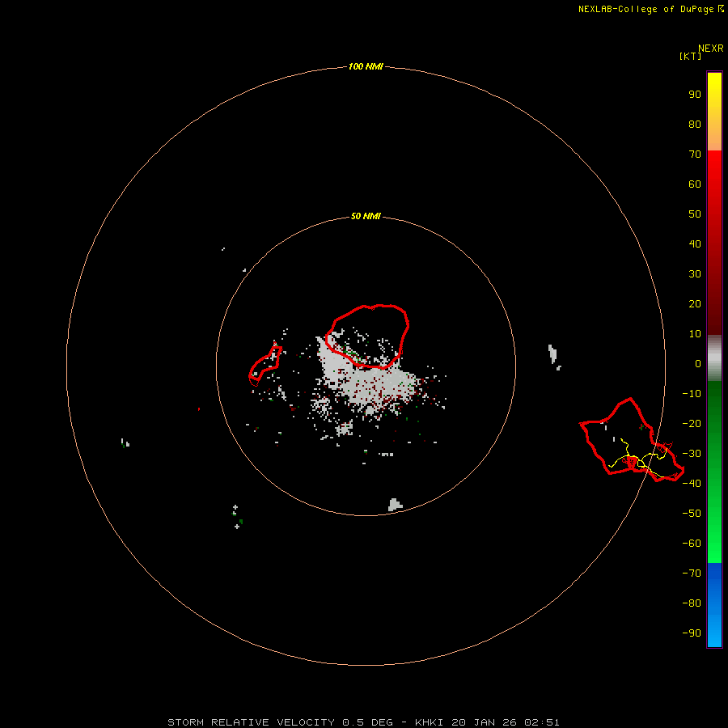
Task: Click the positive 50 kt value on the color scale
Action: [x=695, y=214]
